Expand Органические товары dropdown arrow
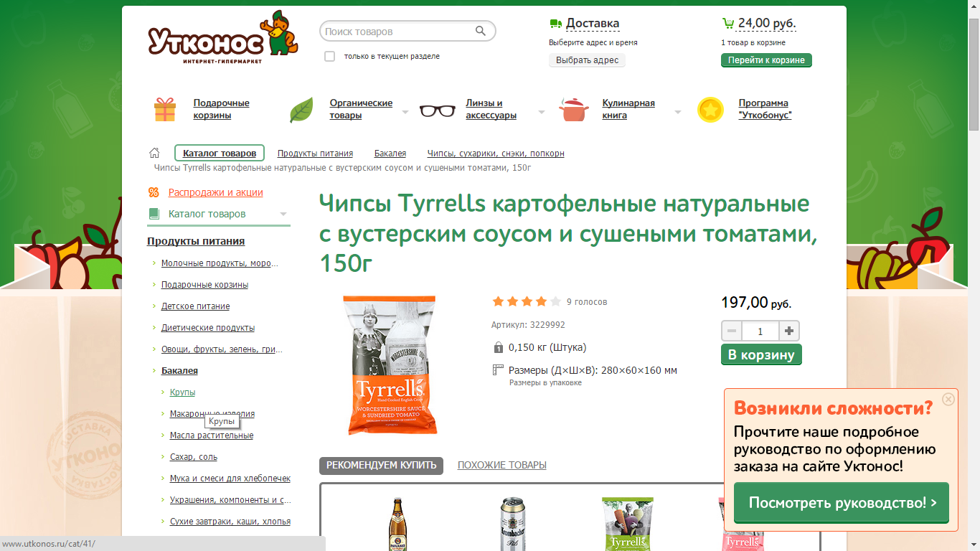This screenshot has height=551, width=980. click(x=405, y=112)
